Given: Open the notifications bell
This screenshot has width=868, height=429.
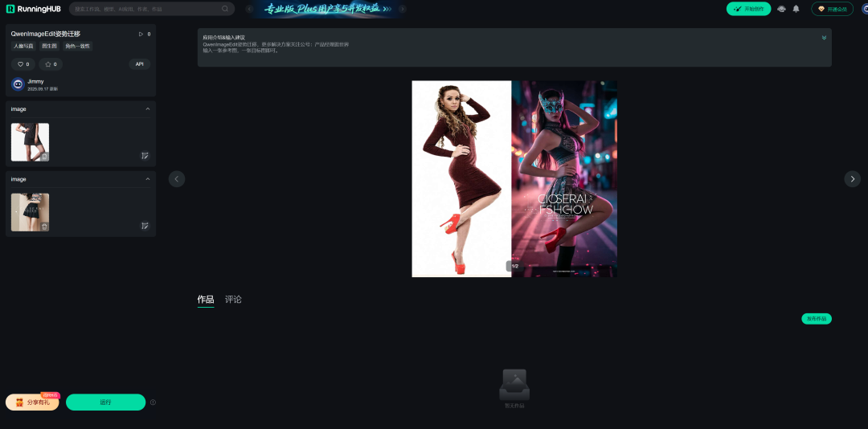Looking at the screenshot, I should point(796,9).
